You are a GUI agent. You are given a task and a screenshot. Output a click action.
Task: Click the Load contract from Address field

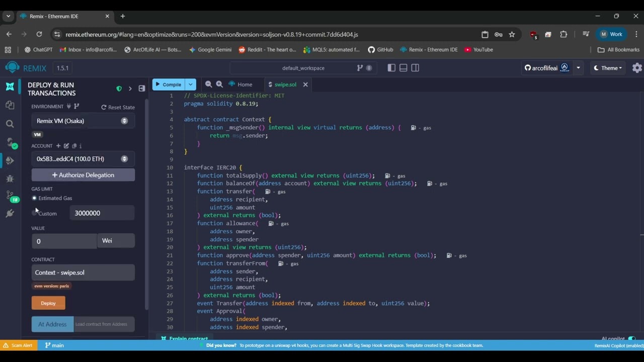(104, 324)
